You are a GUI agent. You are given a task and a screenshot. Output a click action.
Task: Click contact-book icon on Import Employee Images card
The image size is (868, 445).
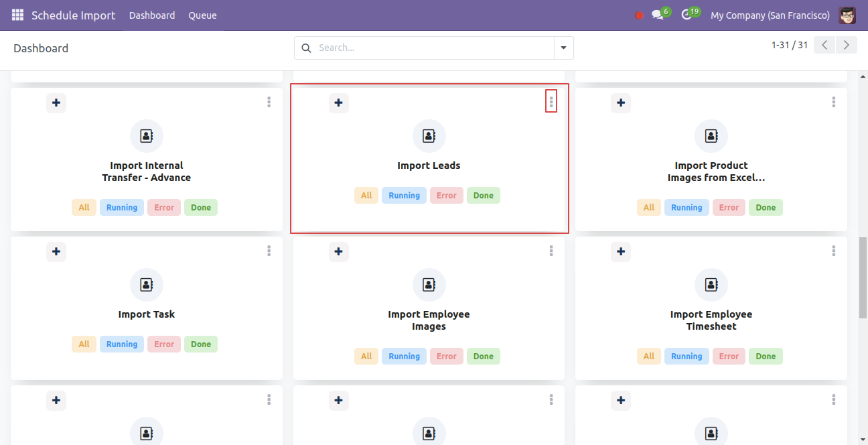point(429,285)
